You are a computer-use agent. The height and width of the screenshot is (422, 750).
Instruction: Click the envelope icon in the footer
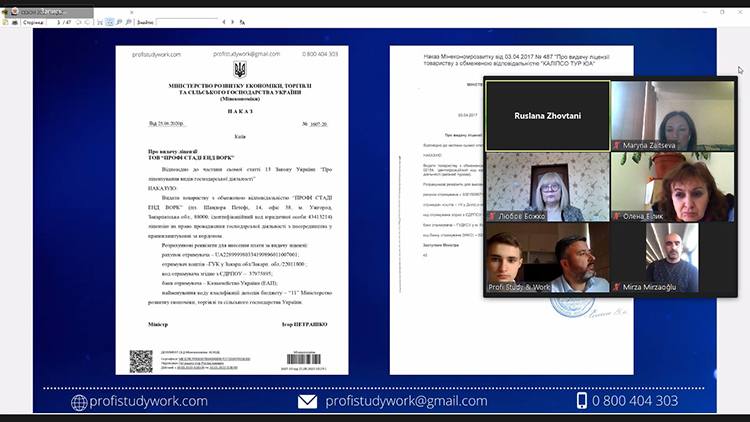[x=307, y=401]
